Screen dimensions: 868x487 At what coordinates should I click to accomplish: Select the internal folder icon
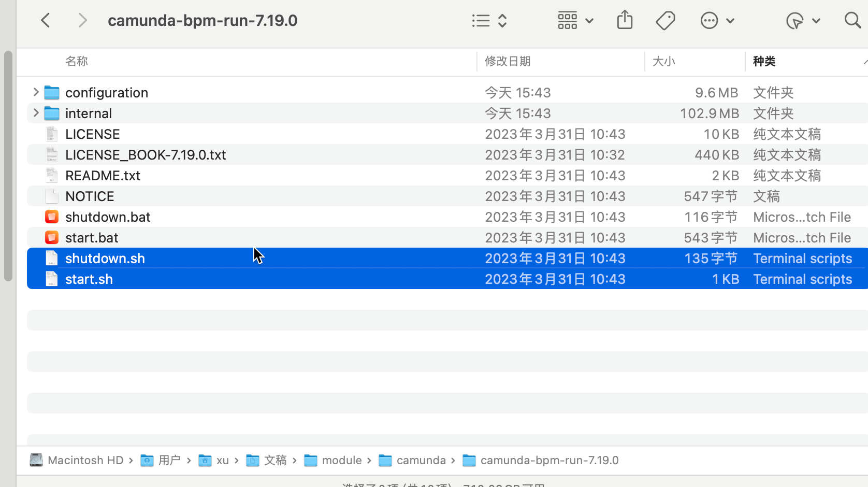click(x=52, y=113)
